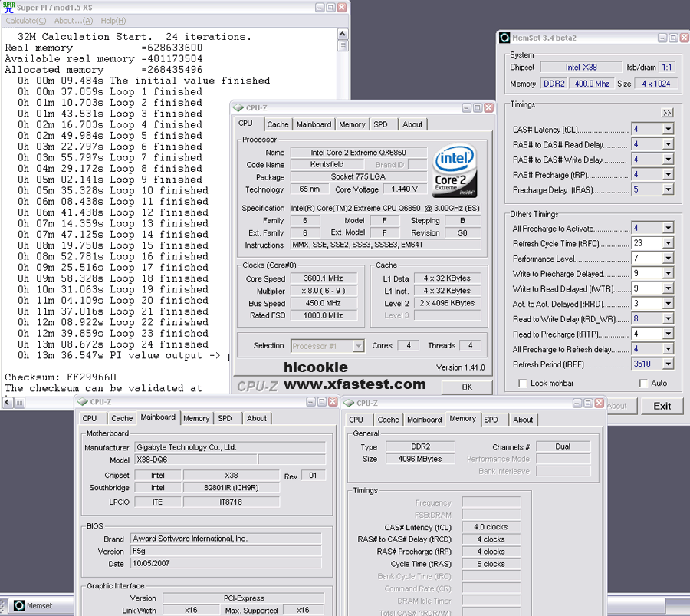This screenshot has height=616, width=690.
Task: Select Cache tab in Memory CPU-Z window
Action: [388, 420]
